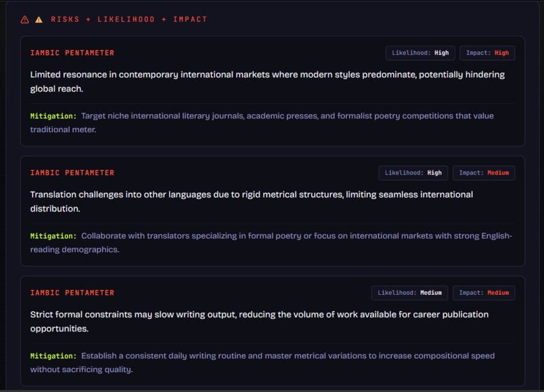This screenshot has height=392, width=544.
Task: Click Impact High badge in limited resonance card
Action: tap(487, 53)
